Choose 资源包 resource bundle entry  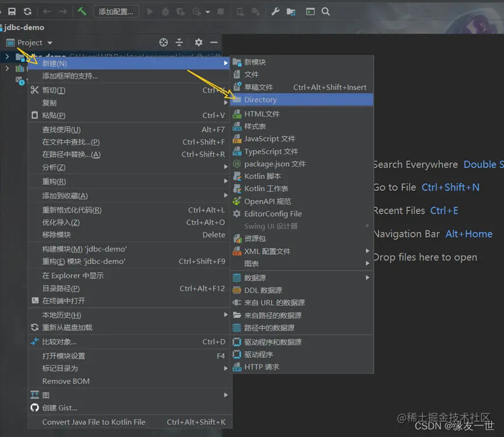[302, 238]
